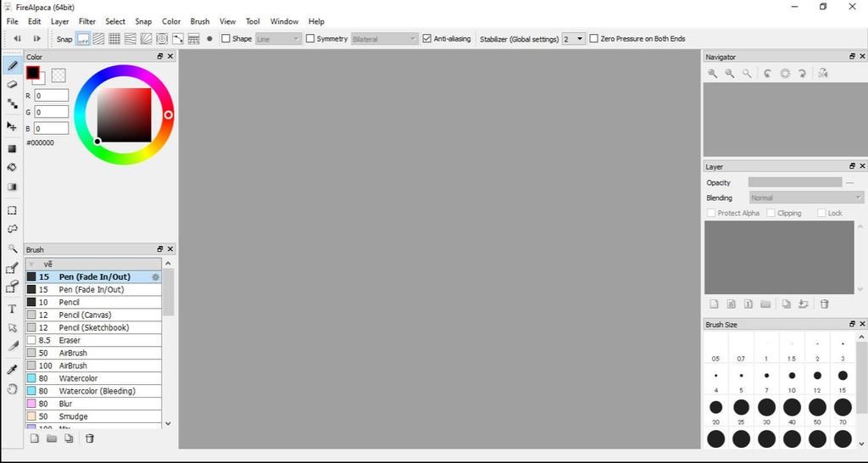This screenshot has height=463, width=868.
Task: Enable the crisscross grid snap
Action: click(x=114, y=39)
